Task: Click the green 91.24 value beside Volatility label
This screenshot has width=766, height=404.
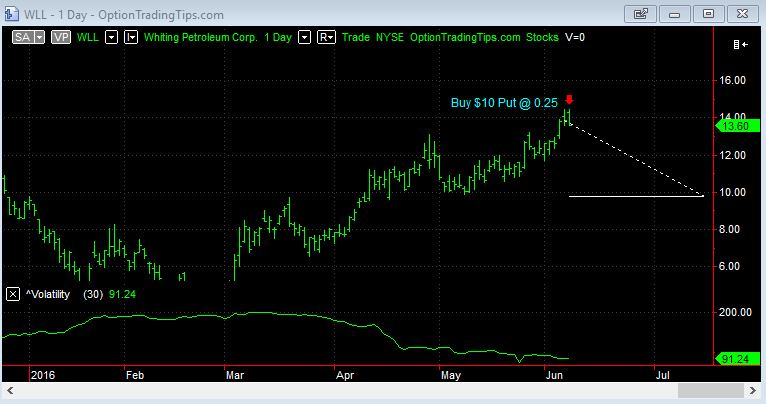Action: pyautogui.click(x=122, y=294)
